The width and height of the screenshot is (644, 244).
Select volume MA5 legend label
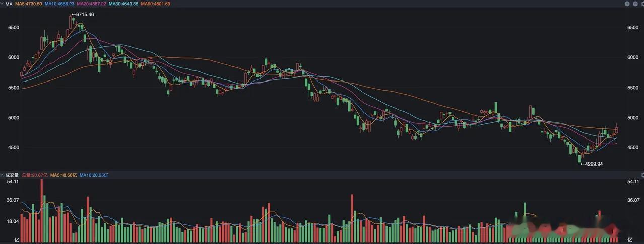63,175
